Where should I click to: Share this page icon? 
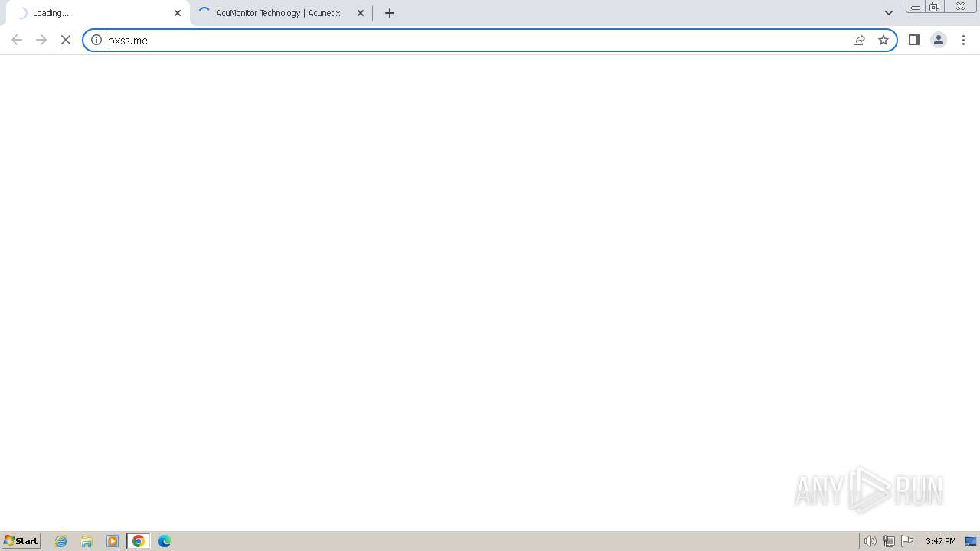(x=859, y=40)
